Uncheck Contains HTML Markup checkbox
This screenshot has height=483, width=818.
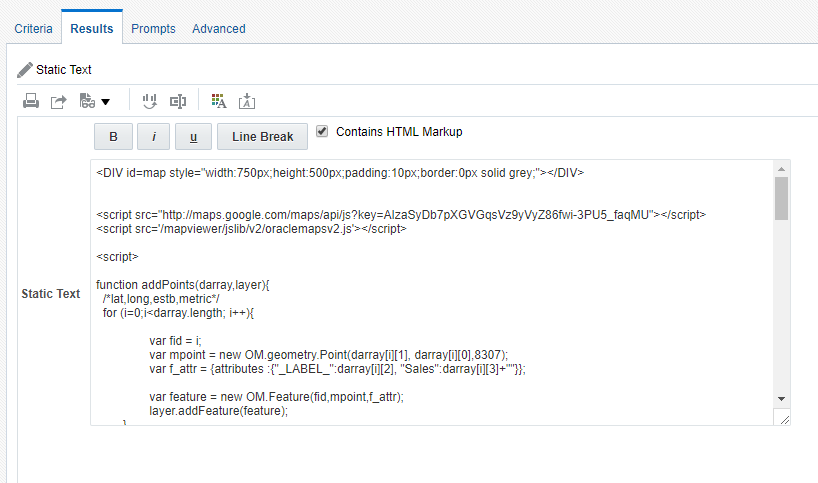tap(322, 131)
